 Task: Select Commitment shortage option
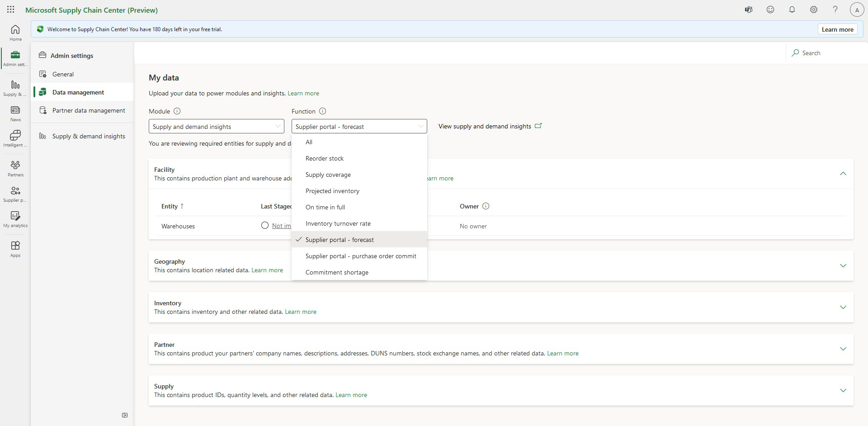click(x=359, y=272)
